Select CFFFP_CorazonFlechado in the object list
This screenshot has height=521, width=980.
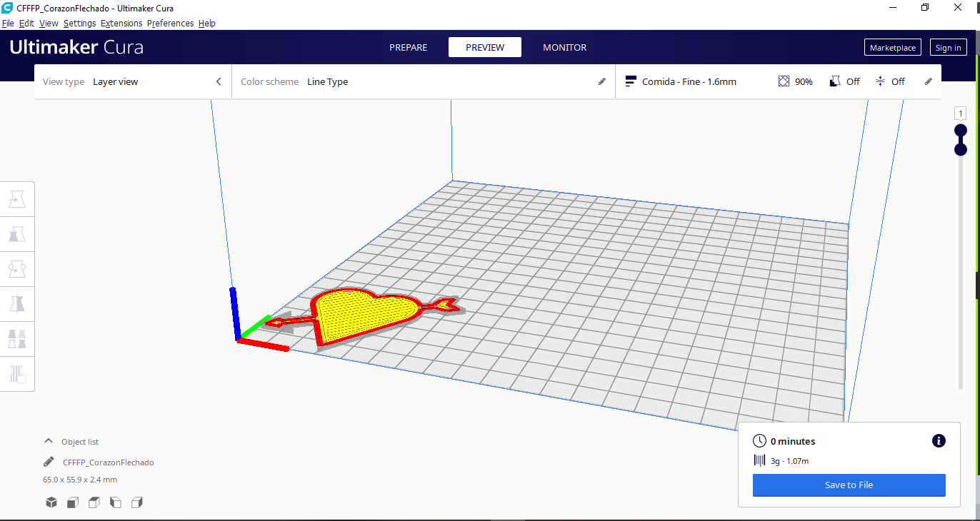coord(108,462)
